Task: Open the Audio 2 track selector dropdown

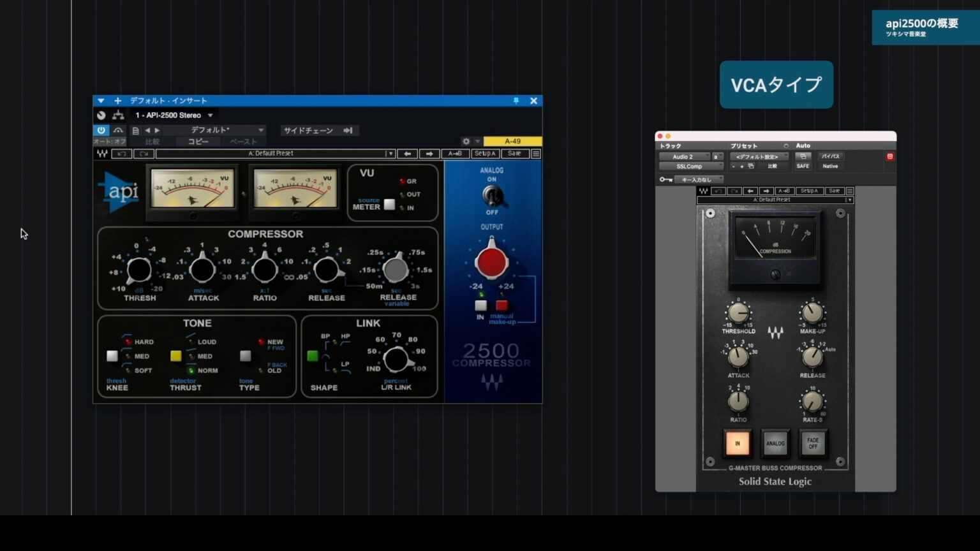Action: [x=684, y=156]
